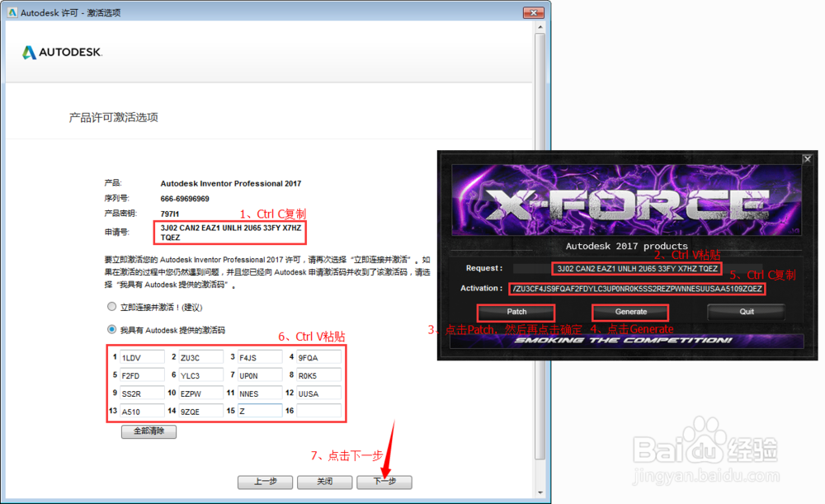
Task: Click the Autodesk 2017 products label in X-Force
Action: coord(626,246)
